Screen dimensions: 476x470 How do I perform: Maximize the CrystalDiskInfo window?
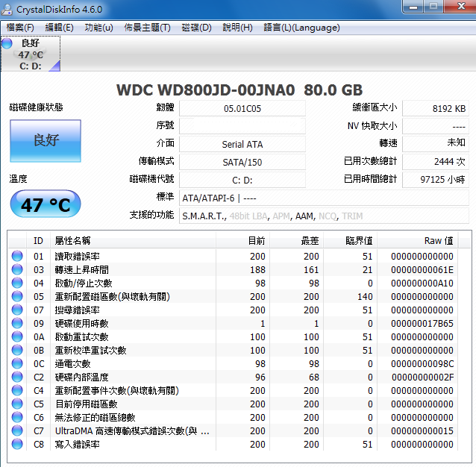pyautogui.click(x=433, y=7)
